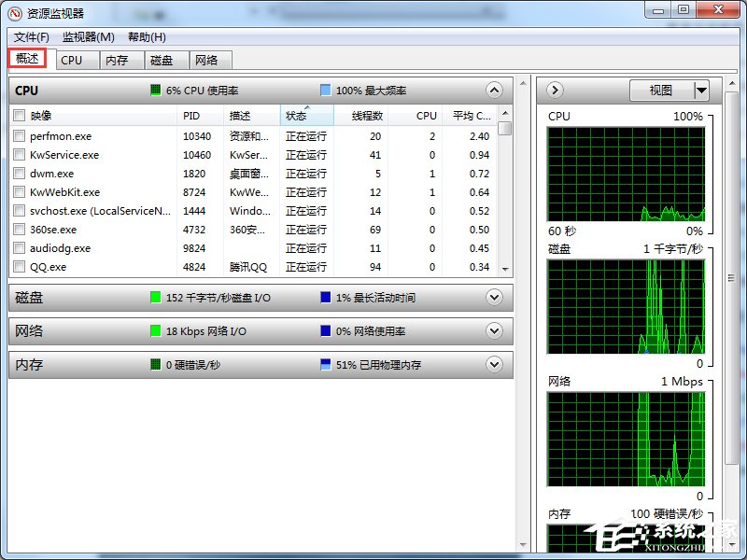This screenshot has width=747, height=560.
Task: Check the dwm.exe process checkbox
Action: click(20, 174)
